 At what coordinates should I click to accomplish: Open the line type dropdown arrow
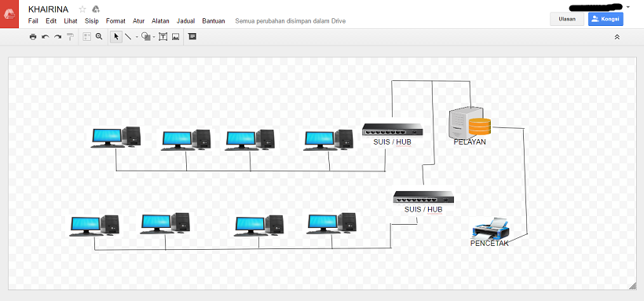pyautogui.click(x=137, y=37)
